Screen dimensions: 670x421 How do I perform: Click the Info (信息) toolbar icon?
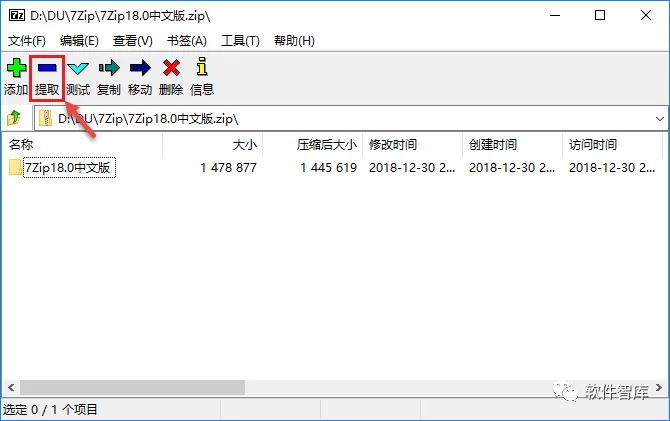(202, 67)
